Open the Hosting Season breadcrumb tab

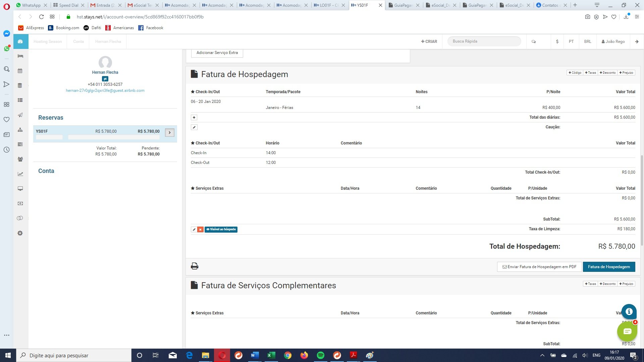point(48,42)
